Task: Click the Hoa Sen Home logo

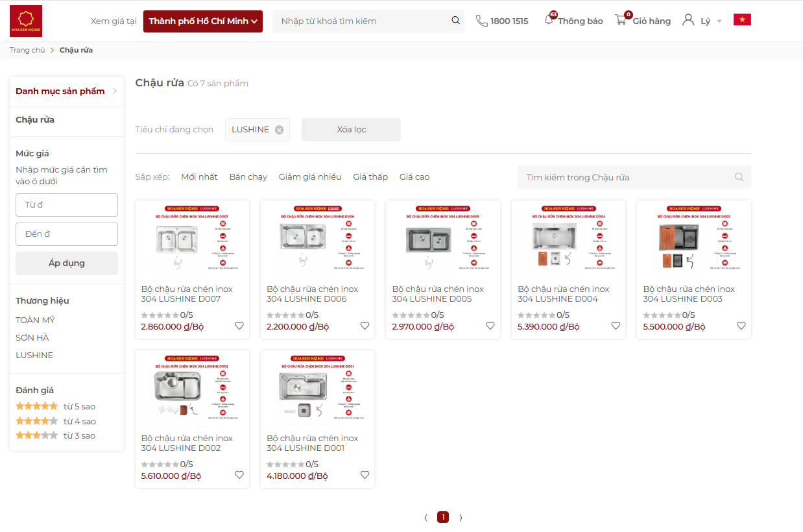Action: click(26, 21)
